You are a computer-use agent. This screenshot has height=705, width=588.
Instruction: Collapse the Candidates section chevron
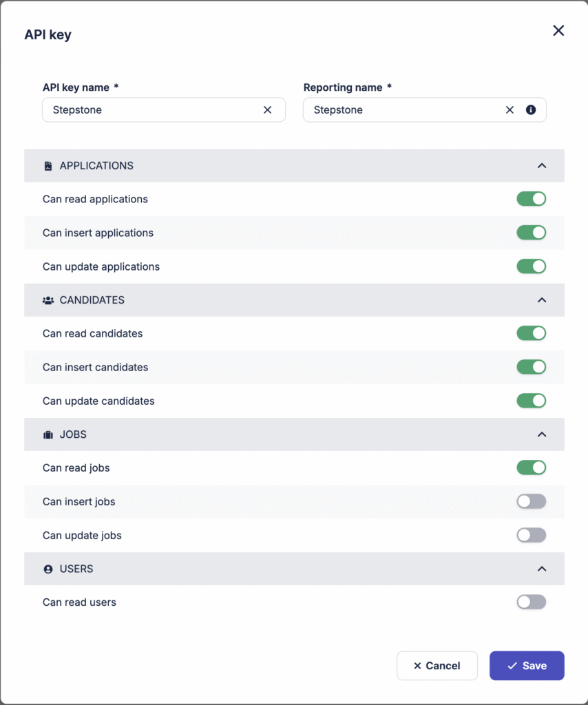[x=542, y=300]
